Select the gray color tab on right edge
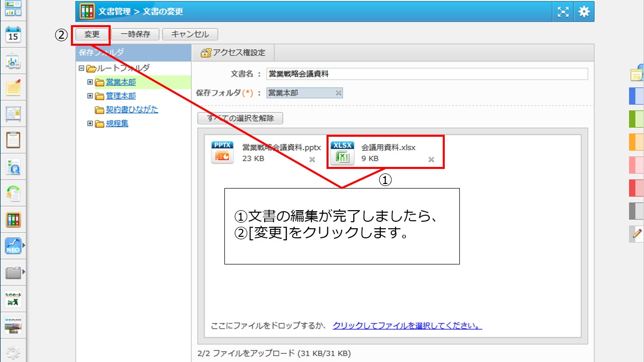The height and width of the screenshot is (362, 644). pos(637,211)
